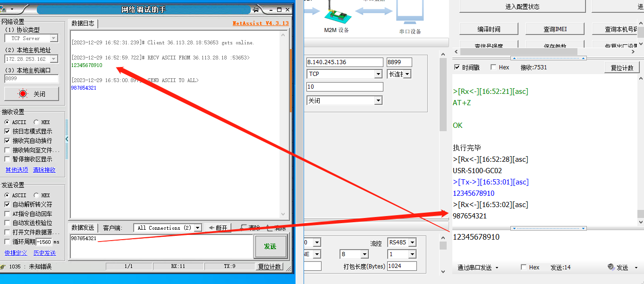644x284 pixels.
Task: Click the collapse arrow beside the receive settings panel
Action: click(x=67, y=139)
